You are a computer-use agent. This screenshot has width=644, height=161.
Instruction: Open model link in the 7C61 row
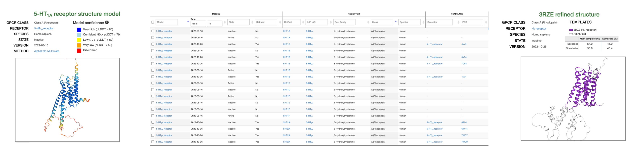coord(164,64)
